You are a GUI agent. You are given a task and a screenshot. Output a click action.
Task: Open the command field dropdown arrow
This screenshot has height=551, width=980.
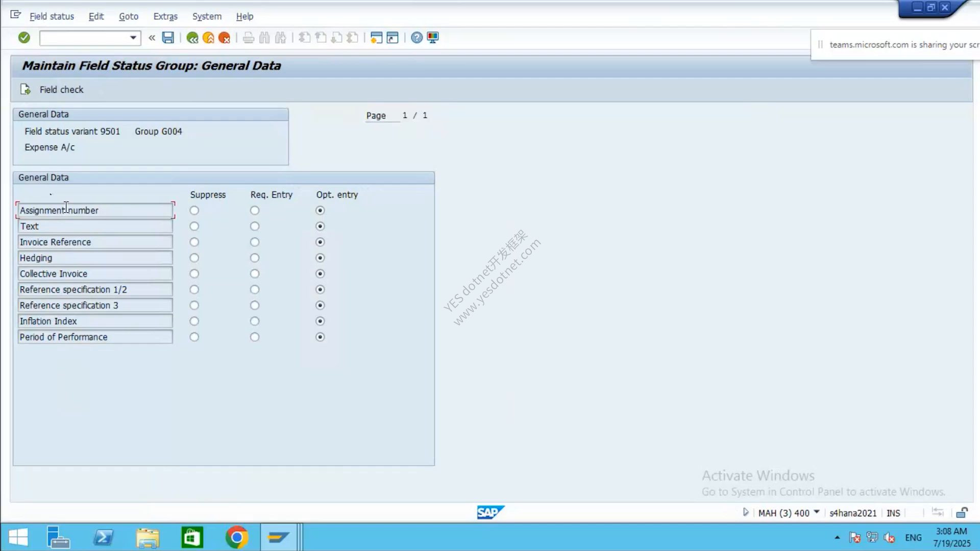click(x=133, y=38)
